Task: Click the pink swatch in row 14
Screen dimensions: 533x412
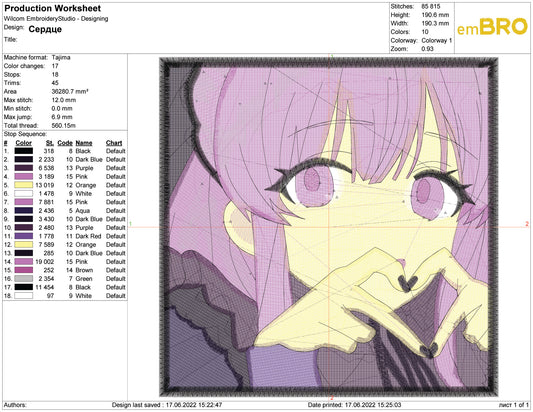Action: (23, 261)
